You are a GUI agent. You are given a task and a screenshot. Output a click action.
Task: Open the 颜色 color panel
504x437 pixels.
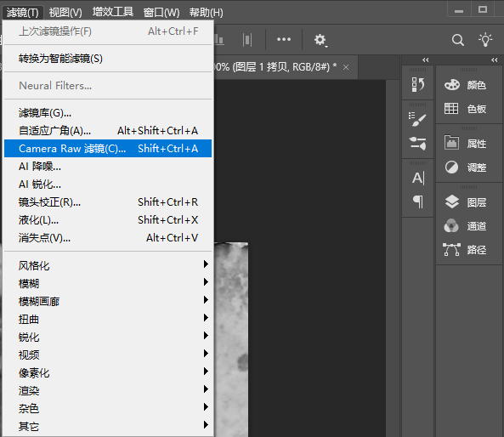466,85
